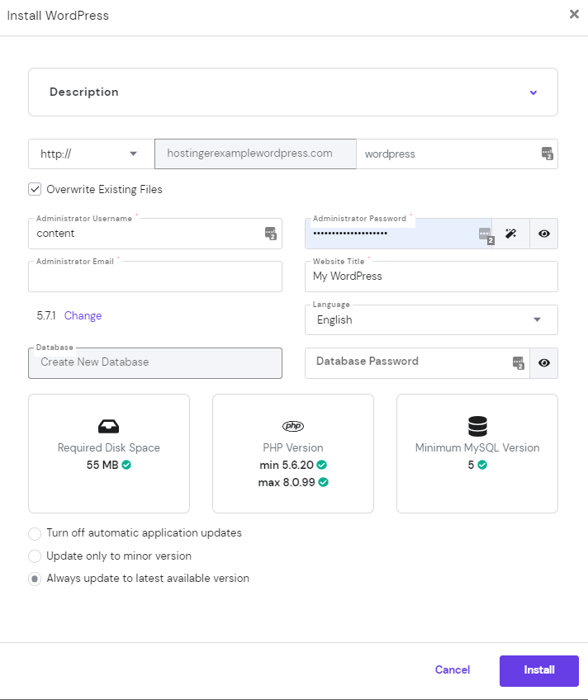Expand the Description section chevron

click(x=533, y=92)
